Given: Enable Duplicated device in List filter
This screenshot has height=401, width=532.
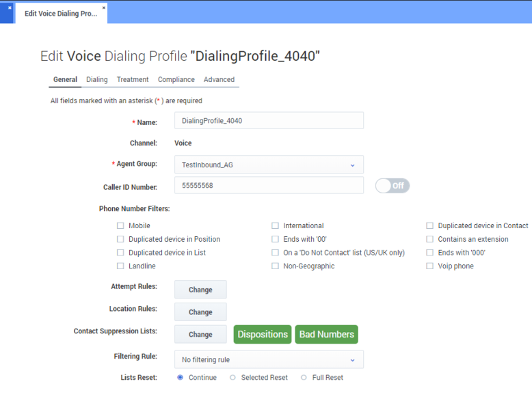Looking at the screenshot, I should 120,253.
